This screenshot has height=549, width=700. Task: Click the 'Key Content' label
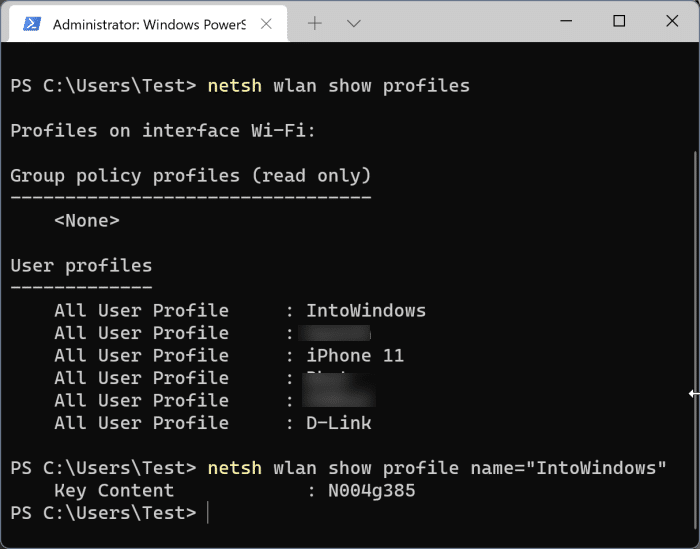(x=114, y=491)
